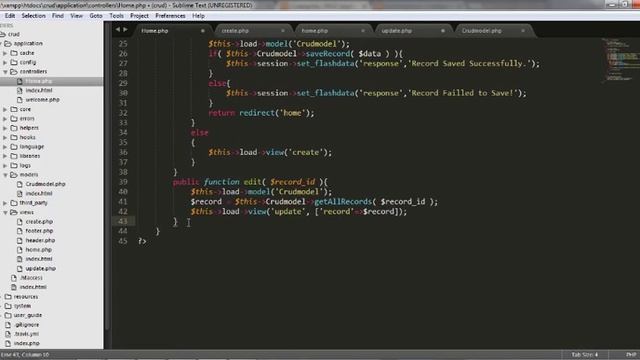Open Crudmodel.php in the sidebar

pyautogui.click(x=45, y=184)
